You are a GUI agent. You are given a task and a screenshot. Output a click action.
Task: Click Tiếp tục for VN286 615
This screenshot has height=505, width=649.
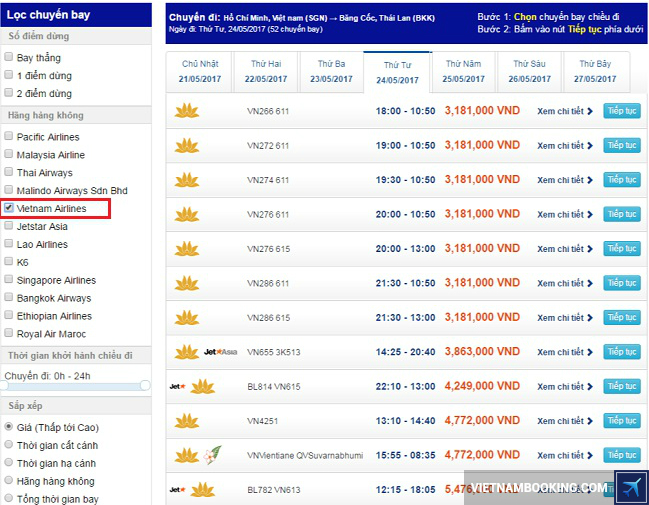coord(622,317)
